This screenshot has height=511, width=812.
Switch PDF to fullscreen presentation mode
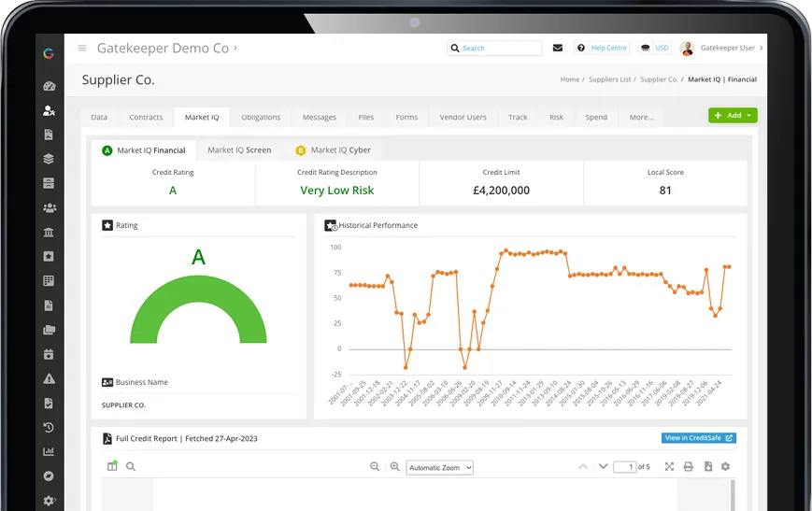669,467
